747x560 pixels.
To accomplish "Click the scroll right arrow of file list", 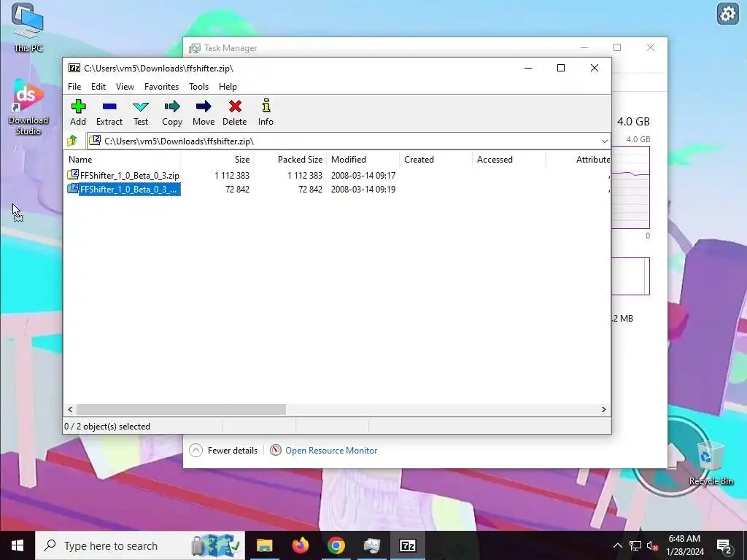I will pos(603,410).
